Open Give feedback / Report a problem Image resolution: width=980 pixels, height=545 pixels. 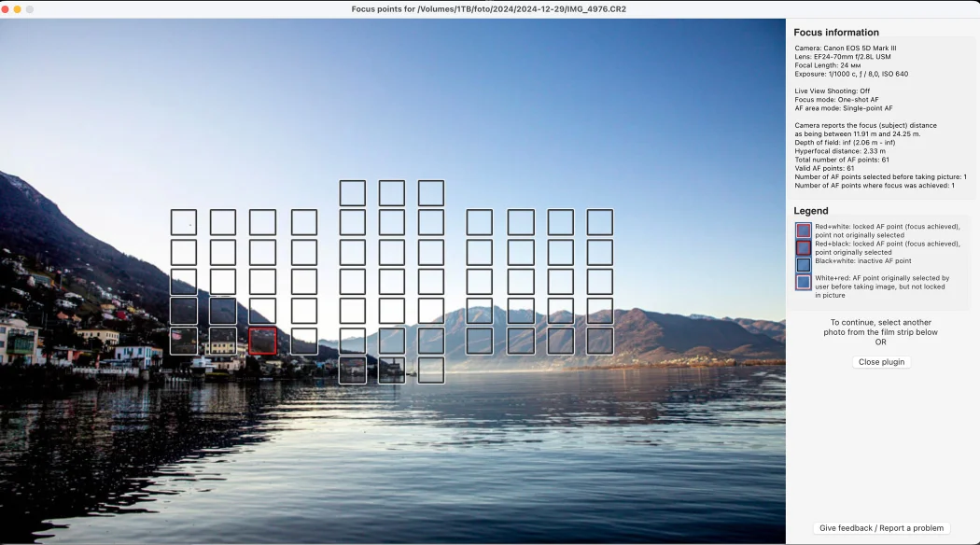pos(882,528)
